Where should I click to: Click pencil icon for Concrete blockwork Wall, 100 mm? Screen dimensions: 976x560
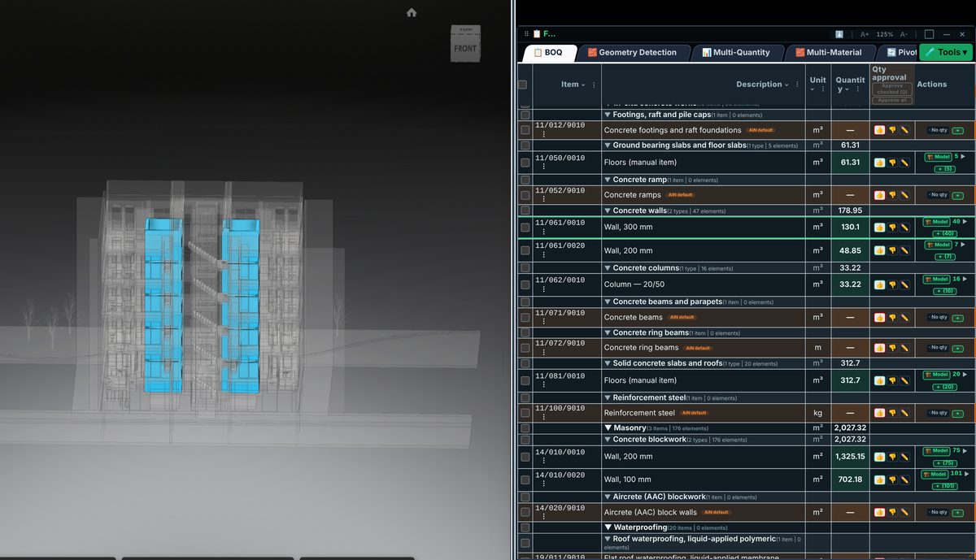904,480
